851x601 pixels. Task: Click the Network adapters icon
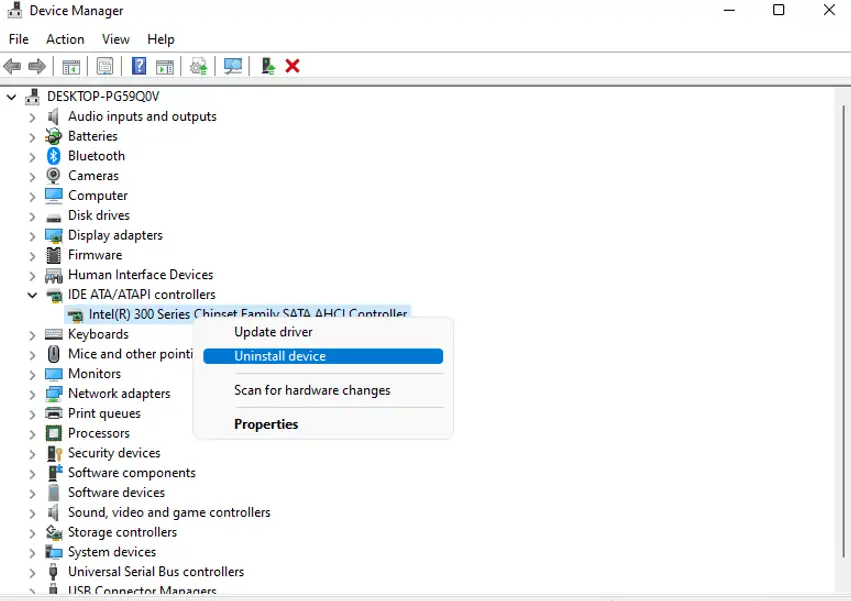tap(53, 394)
